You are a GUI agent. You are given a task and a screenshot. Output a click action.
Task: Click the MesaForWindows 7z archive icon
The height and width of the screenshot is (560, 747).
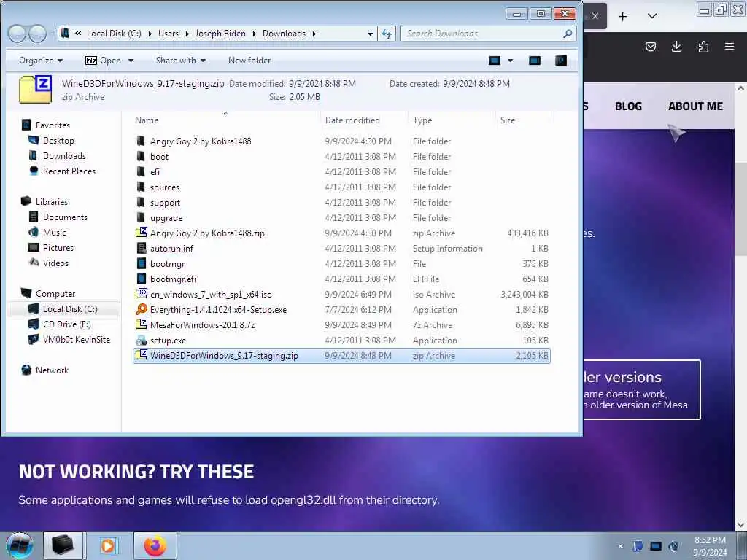pyautogui.click(x=142, y=324)
